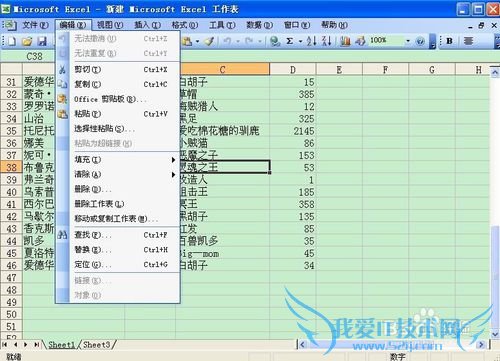Select column D header
This screenshot has width=500, height=361.
[x=293, y=69]
